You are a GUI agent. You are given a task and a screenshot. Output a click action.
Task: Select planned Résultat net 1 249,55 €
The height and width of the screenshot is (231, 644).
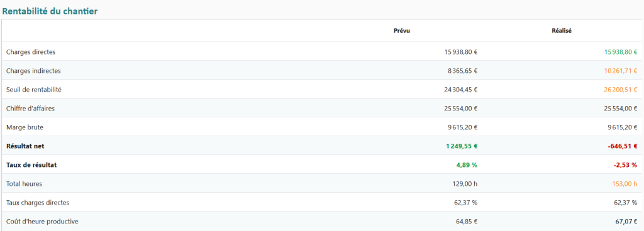coord(462,146)
